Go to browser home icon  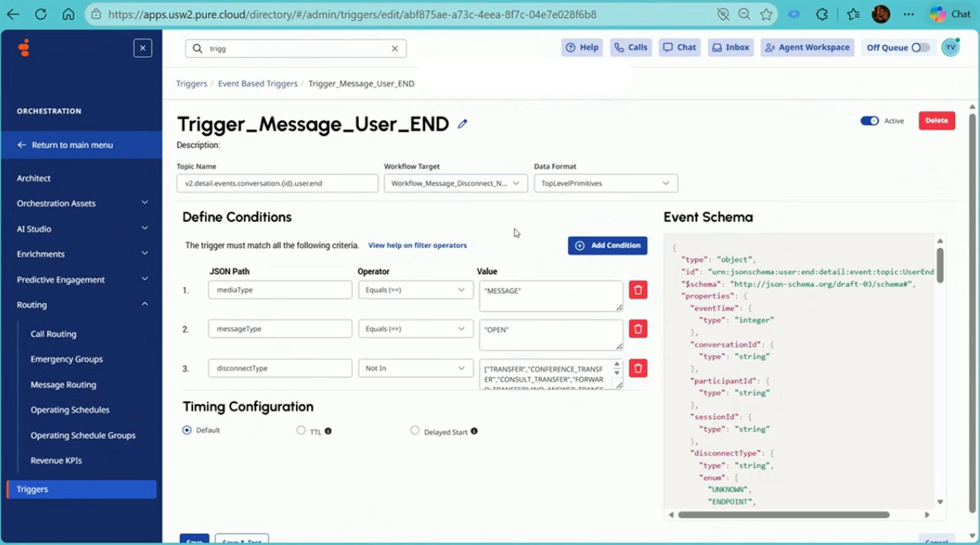click(x=68, y=14)
